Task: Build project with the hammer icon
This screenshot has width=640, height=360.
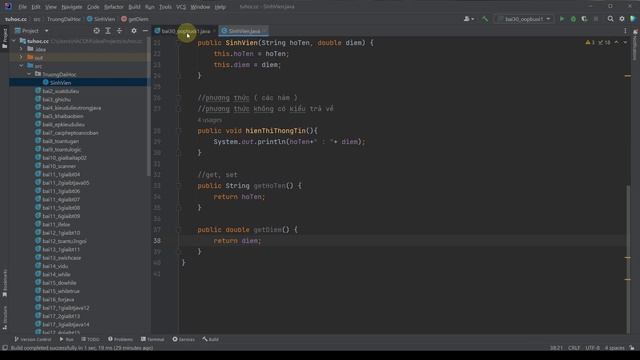Action: tap(484, 19)
